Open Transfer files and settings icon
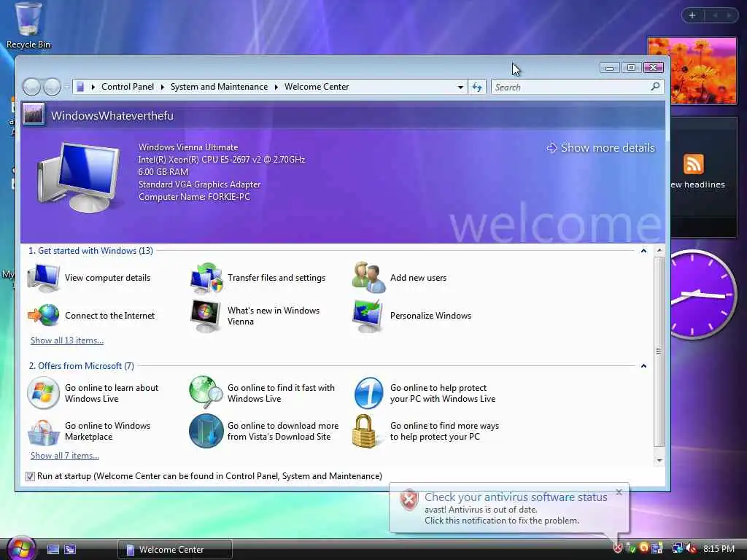This screenshot has width=747, height=560. 206,278
